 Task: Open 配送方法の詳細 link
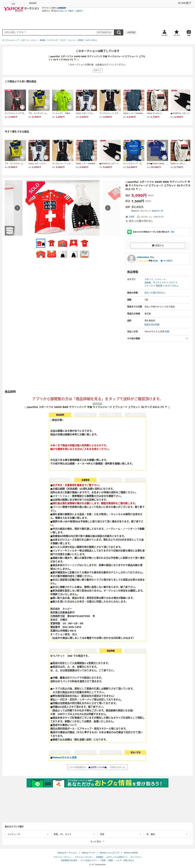coord(152,325)
